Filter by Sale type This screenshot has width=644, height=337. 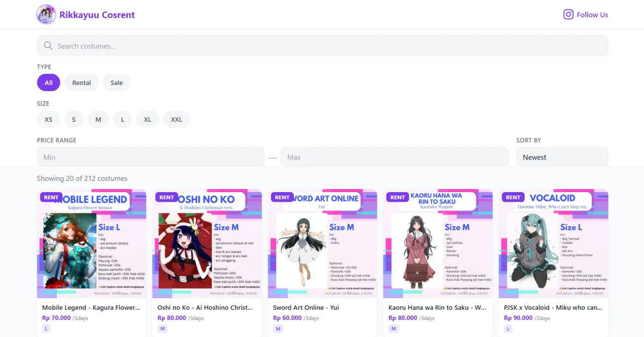[117, 82]
